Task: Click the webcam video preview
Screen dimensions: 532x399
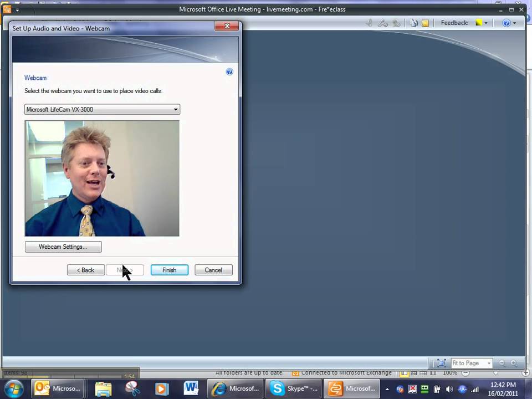Action: point(102,178)
